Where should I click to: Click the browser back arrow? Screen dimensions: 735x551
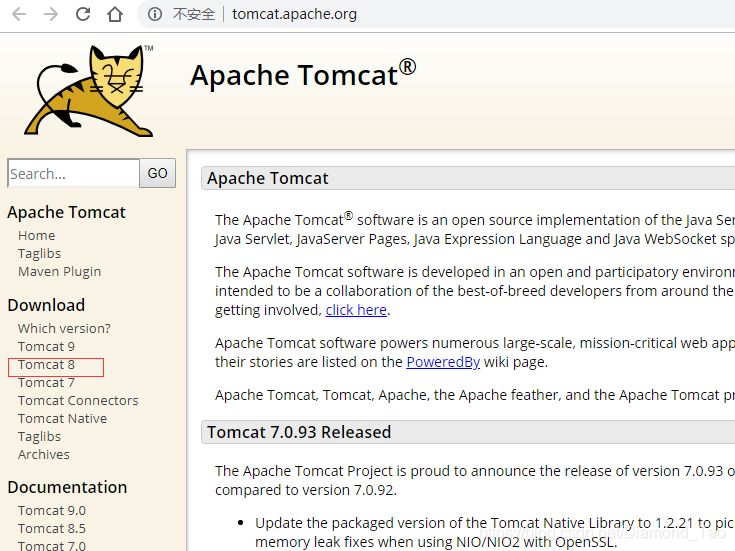[19, 14]
